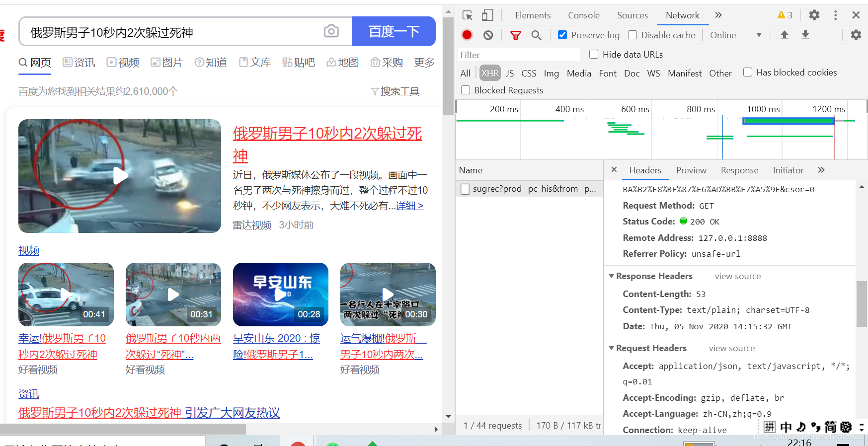Click the blue selected range in timeline

coord(788,121)
